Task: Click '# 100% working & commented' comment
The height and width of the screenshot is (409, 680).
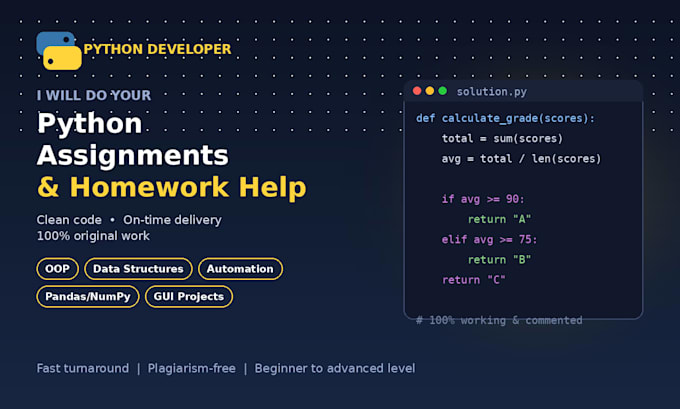Action: coord(499,320)
